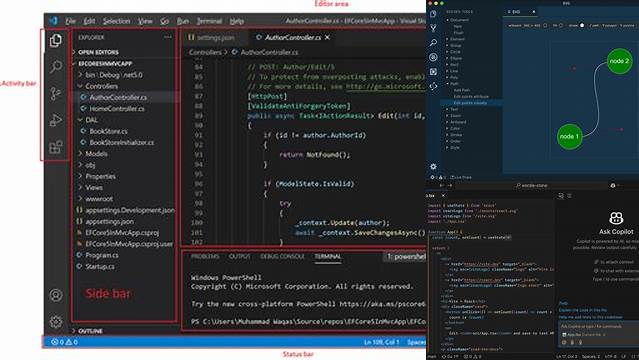Toggle the show switch in SVG toolbar
Viewport: 639px width, 360px height.
[x=582, y=25]
